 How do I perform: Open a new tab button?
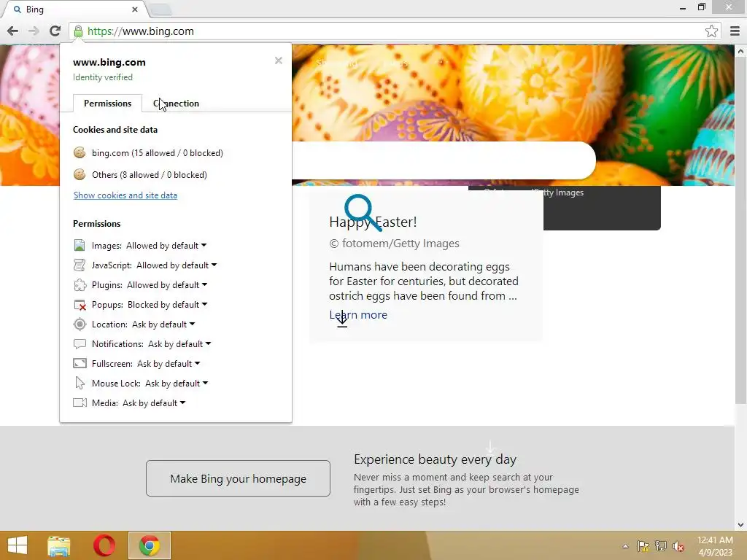160,9
